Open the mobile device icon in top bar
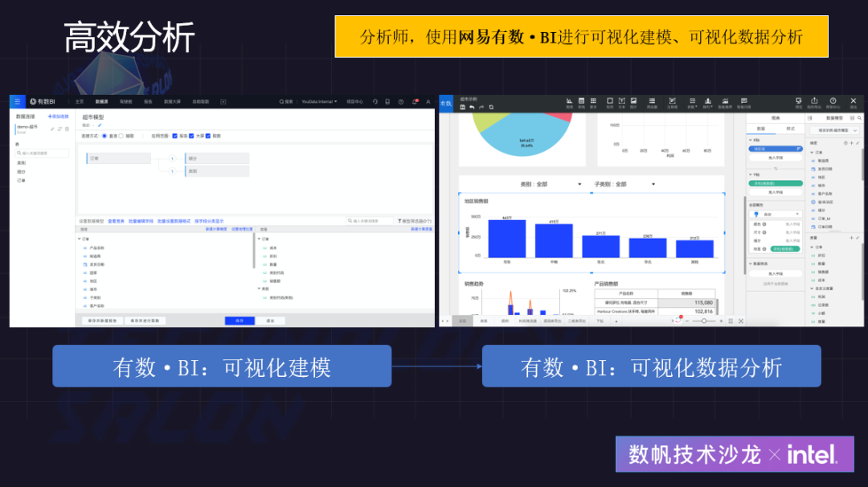This screenshot has height=487, width=868. point(387,102)
